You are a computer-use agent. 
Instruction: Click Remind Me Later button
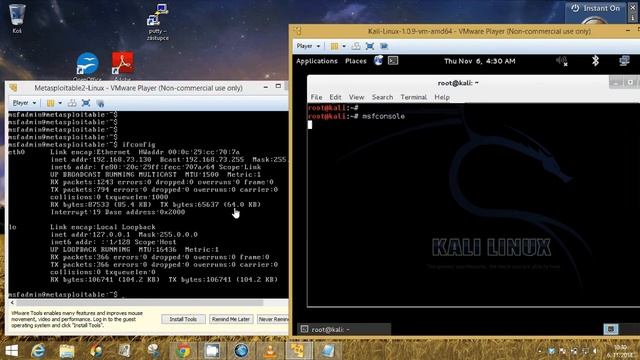coord(231,319)
